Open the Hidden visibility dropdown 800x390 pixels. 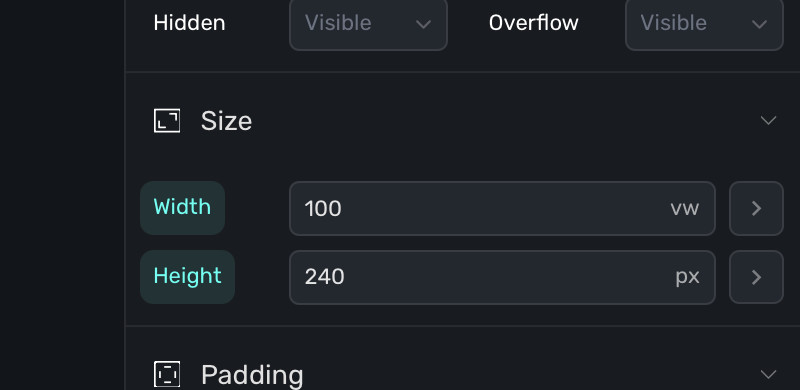[x=368, y=23]
